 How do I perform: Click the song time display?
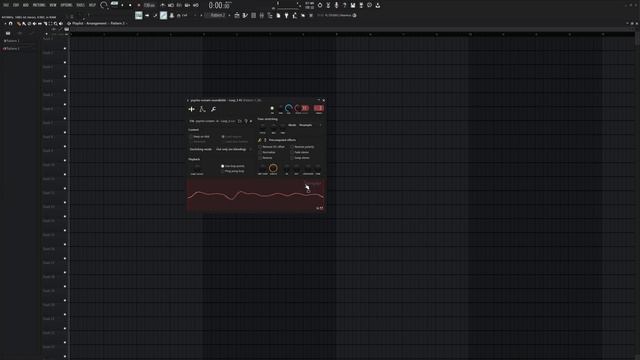[x=219, y=5]
